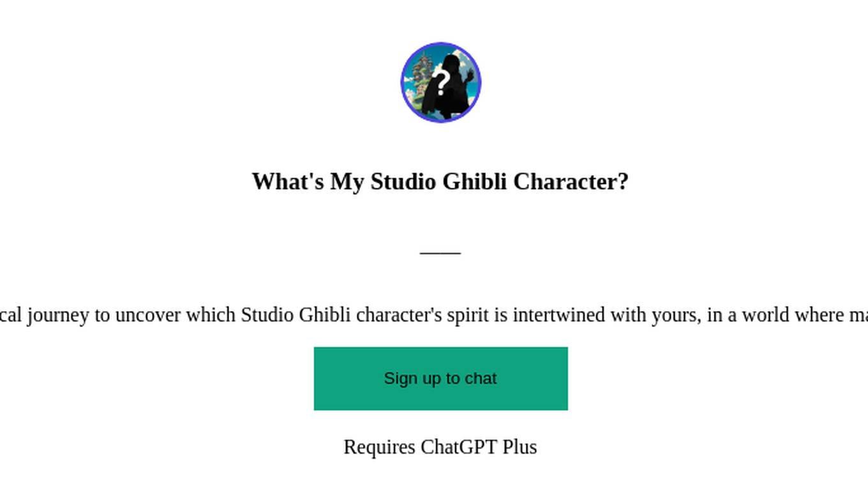Select the 'What's My Studio Ghibli Character?' heading

pos(440,181)
